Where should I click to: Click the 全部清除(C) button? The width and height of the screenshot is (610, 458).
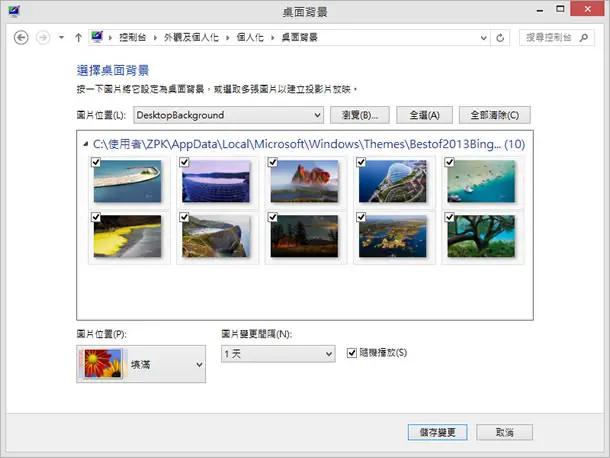click(494, 115)
